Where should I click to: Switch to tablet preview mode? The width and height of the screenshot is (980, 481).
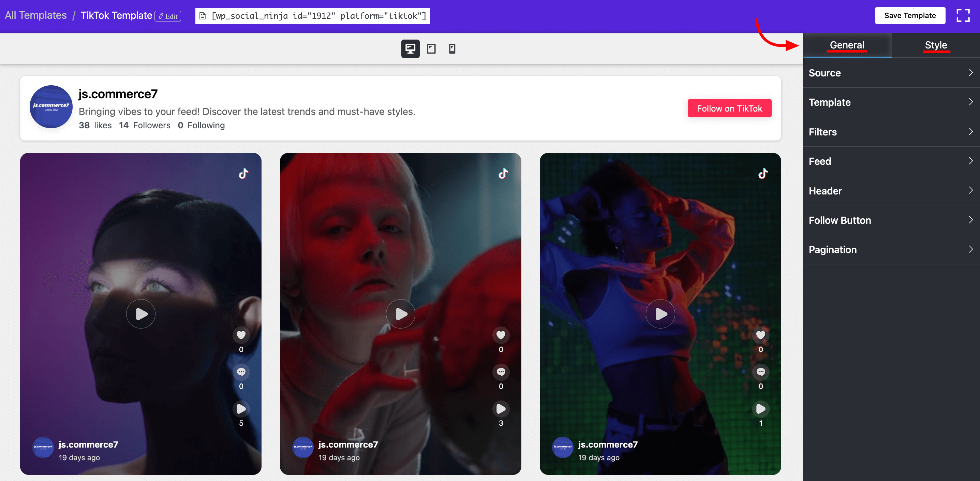click(431, 49)
